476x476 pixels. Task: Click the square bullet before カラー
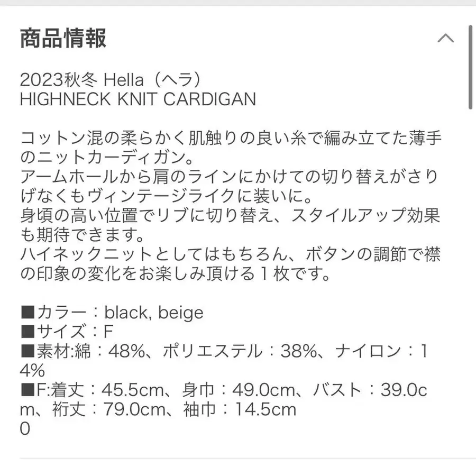[28, 313]
